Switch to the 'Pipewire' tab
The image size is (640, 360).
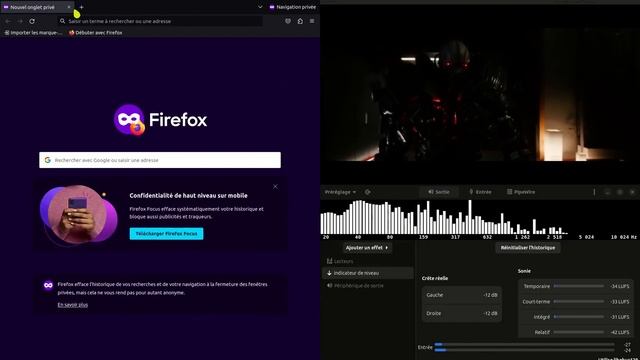(x=521, y=192)
